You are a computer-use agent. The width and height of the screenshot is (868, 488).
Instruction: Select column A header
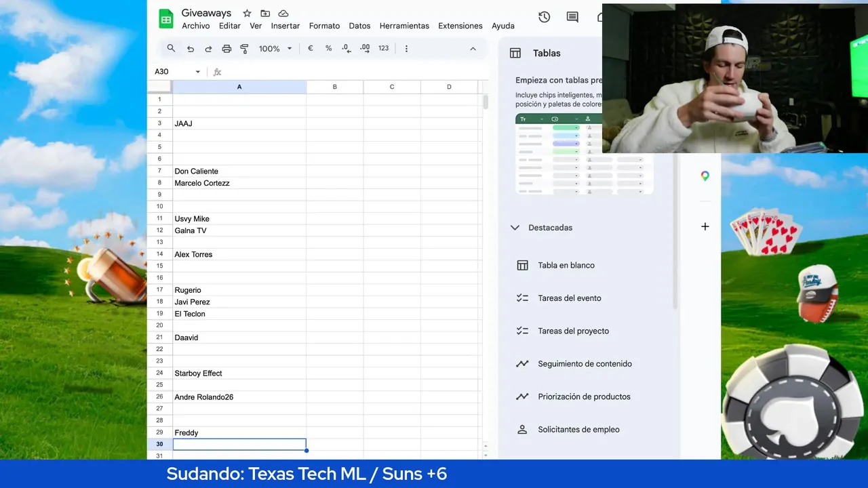pos(239,87)
